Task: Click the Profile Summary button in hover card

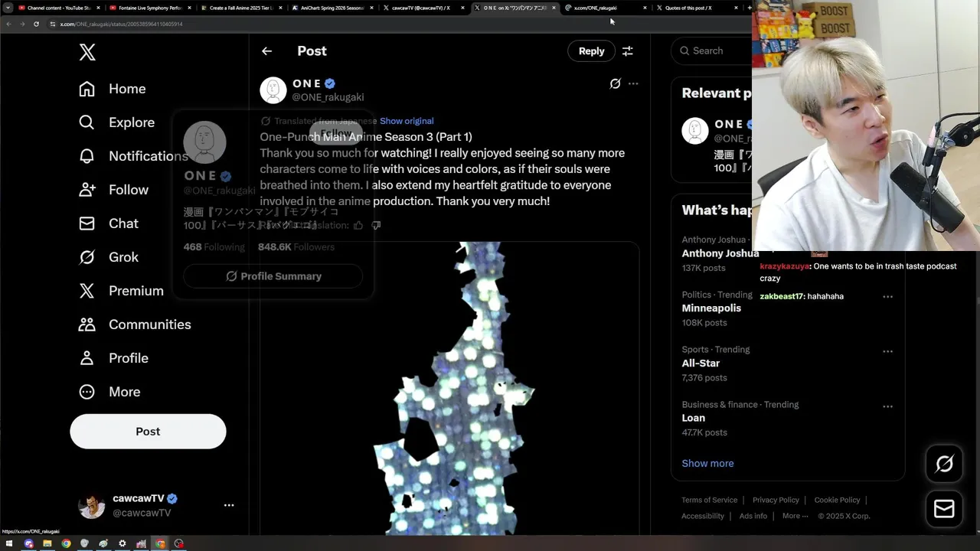Action: click(273, 276)
